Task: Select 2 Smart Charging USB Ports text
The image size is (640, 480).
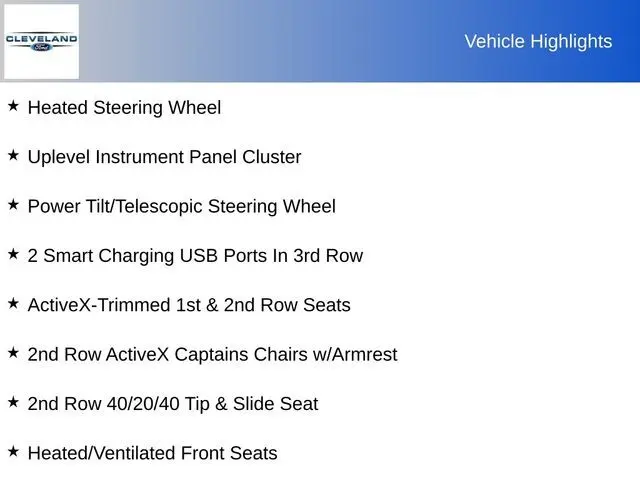Action: (195, 256)
